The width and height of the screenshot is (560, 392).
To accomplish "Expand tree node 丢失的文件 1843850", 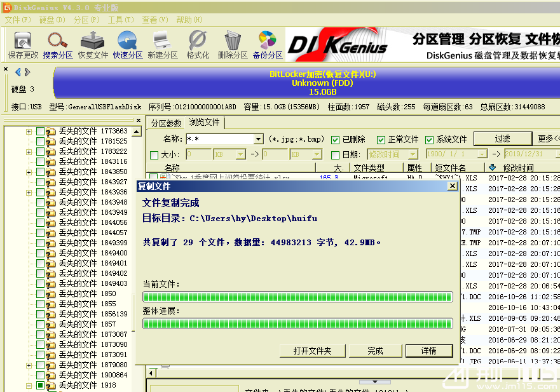I will coord(29,172).
